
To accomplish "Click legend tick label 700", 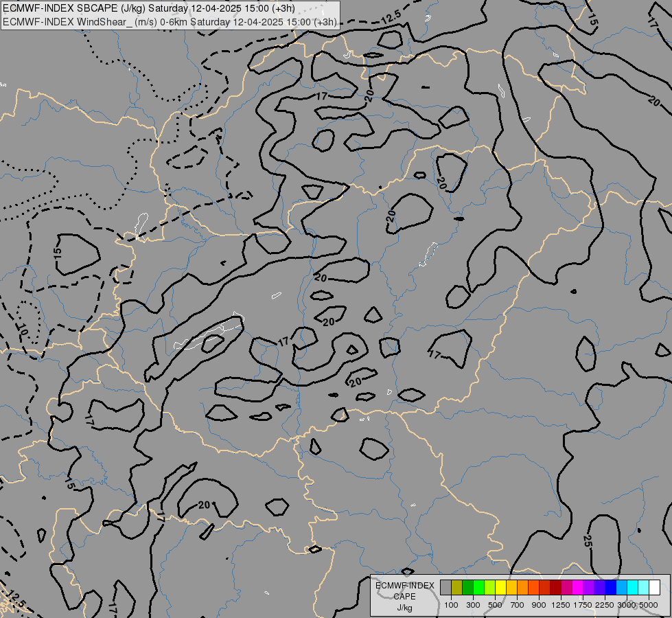I will coord(518,605).
